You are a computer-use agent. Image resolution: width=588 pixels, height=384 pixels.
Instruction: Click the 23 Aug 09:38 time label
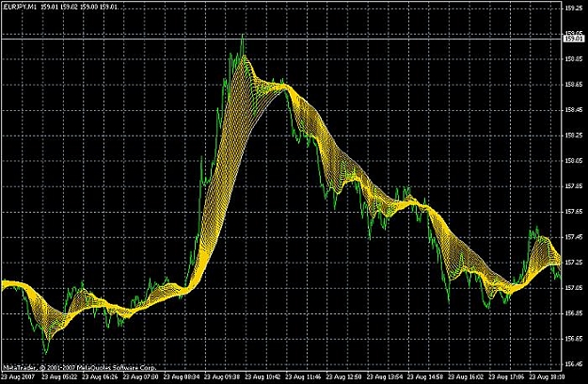[222, 376]
